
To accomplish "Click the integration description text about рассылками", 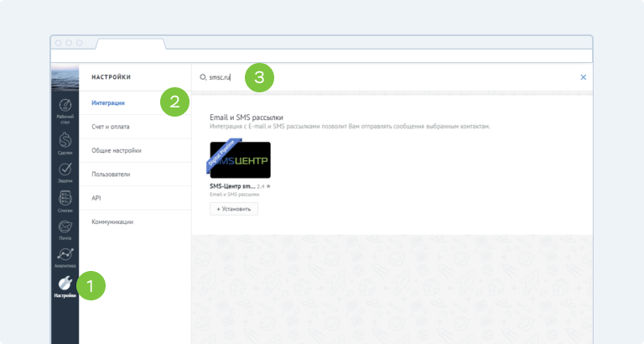I will coord(350,127).
